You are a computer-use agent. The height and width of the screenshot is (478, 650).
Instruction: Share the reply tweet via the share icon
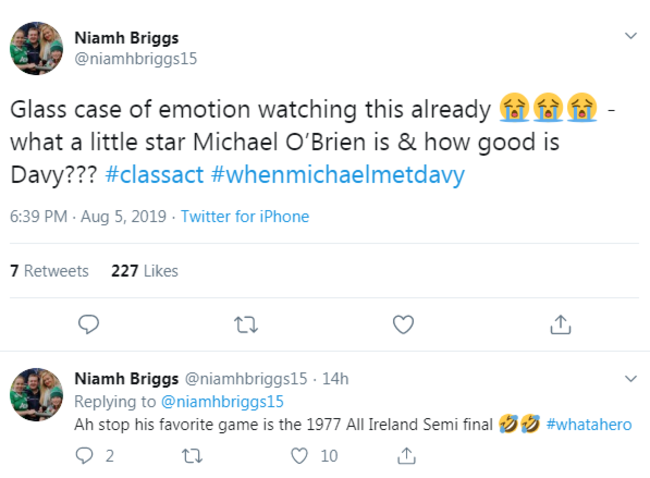point(406,456)
